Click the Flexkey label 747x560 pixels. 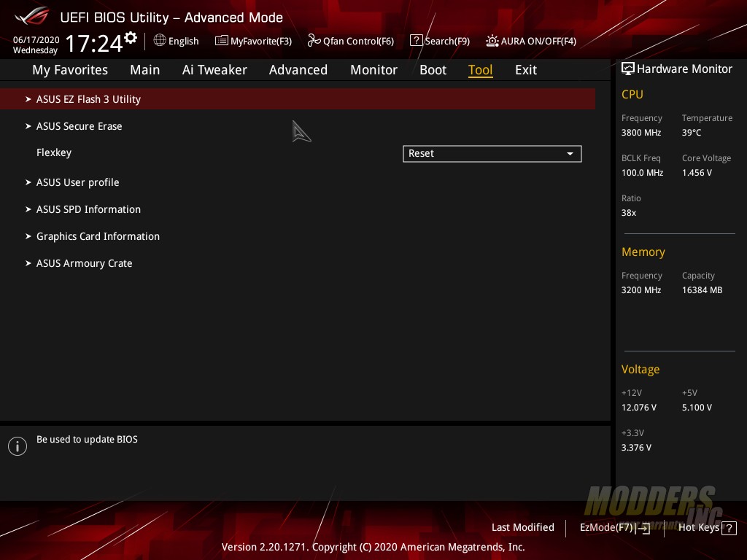click(x=54, y=153)
